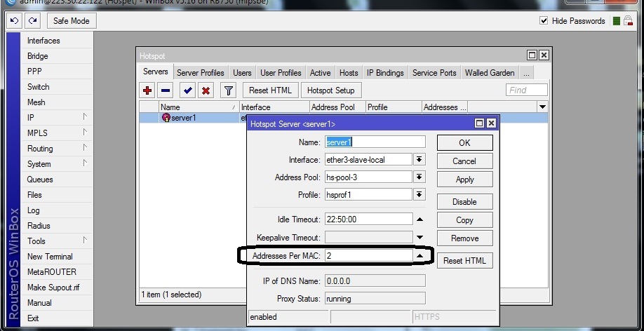Viewport: 644px width, 331px height.
Task: Click the red padlock icon
Action: click(x=628, y=21)
